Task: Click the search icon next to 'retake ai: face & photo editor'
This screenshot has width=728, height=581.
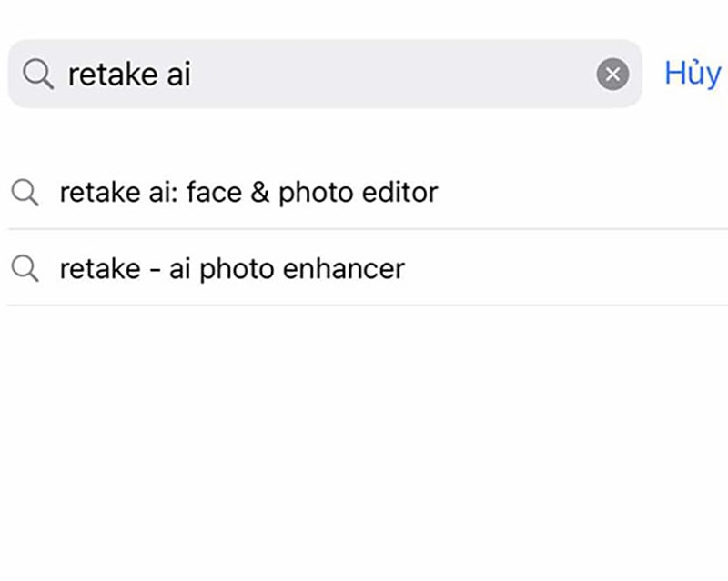Action: pos(25,192)
